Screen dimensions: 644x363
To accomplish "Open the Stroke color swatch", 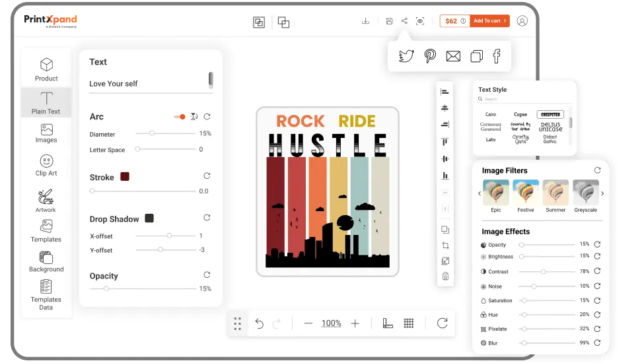I will 125,177.
